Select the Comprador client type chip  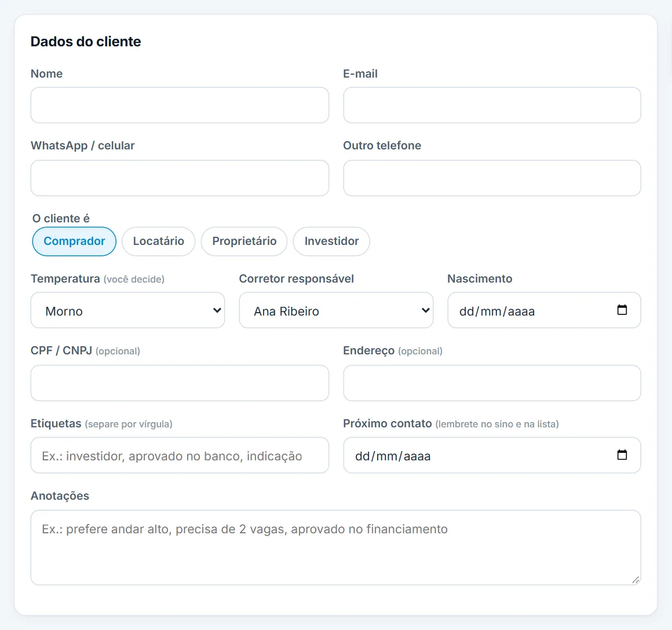[74, 241]
